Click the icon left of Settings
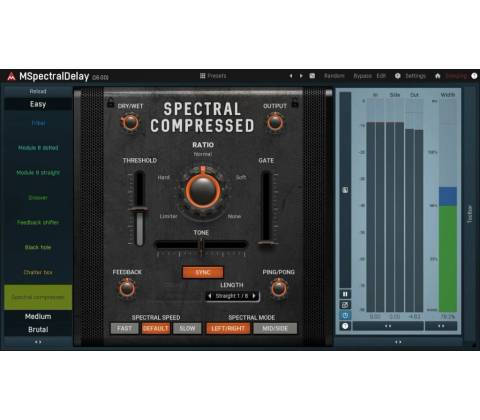 (x=397, y=76)
